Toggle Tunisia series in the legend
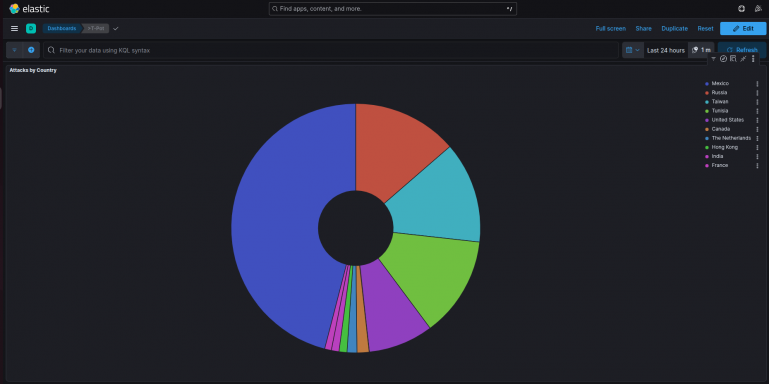Image resolution: width=769 pixels, height=384 pixels. [x=719, y=111]
